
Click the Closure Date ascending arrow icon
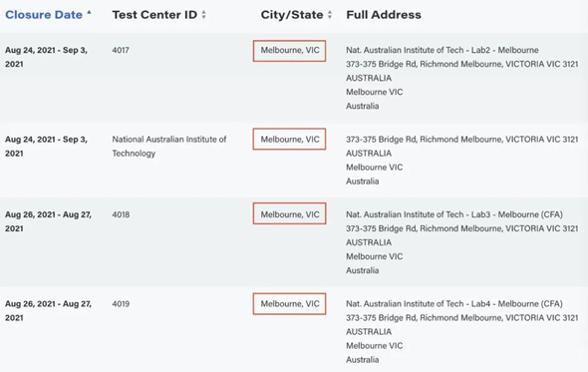89,12
